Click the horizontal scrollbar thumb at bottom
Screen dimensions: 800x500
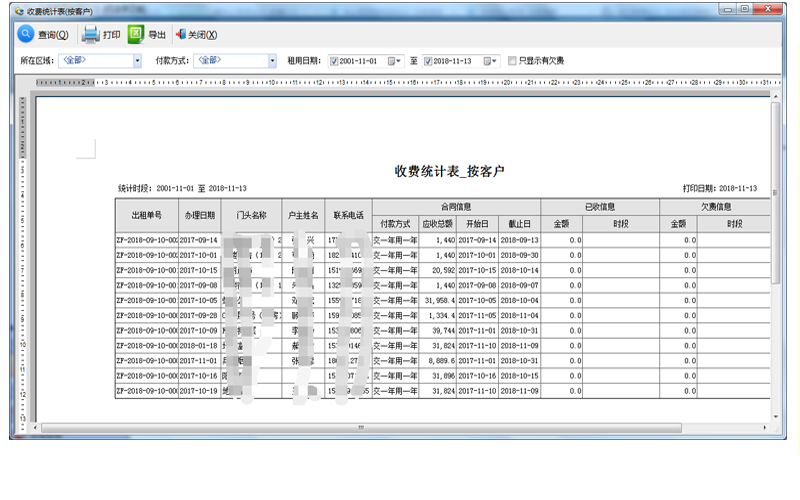(360, 428)
